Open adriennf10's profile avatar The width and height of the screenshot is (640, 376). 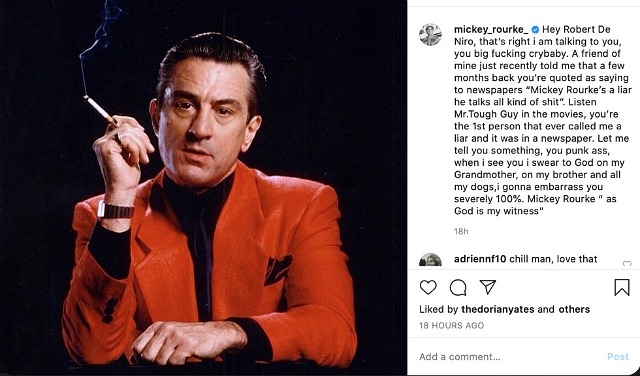tap(430, 260)
